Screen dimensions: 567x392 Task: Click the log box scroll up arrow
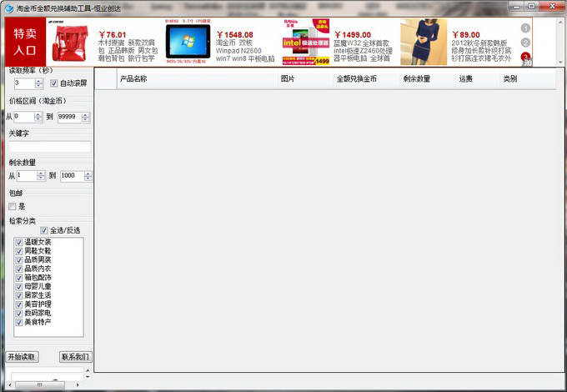88,370
